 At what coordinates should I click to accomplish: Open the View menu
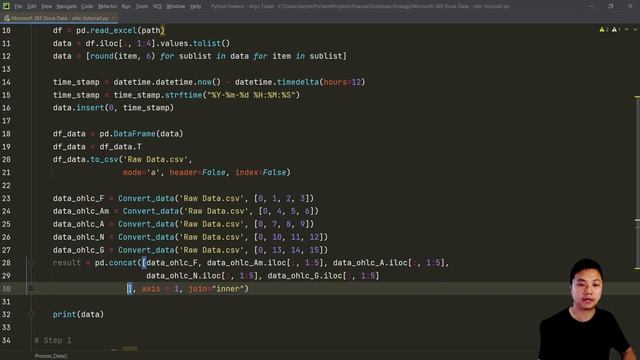coord(47,7)
